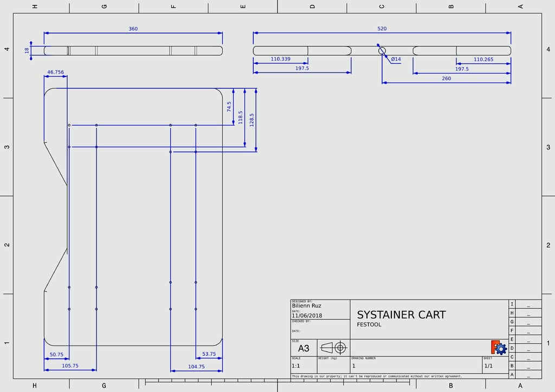
Task: Click the FESTOOL subtitle
Action: click(x=369, y=324)
